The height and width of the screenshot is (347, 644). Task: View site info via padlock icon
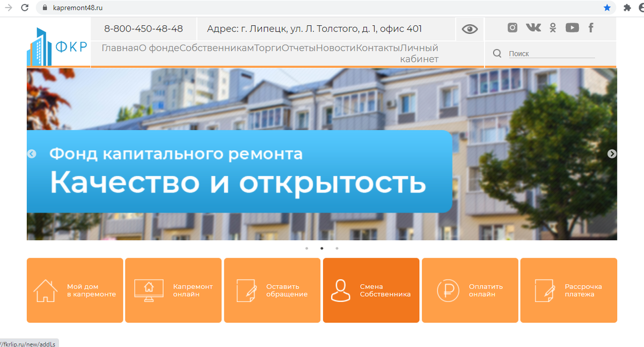(45, 8)
